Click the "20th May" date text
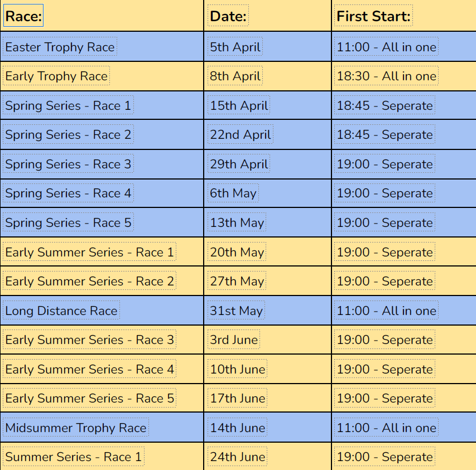Screen dimensions: 476x470 [237, 252]
